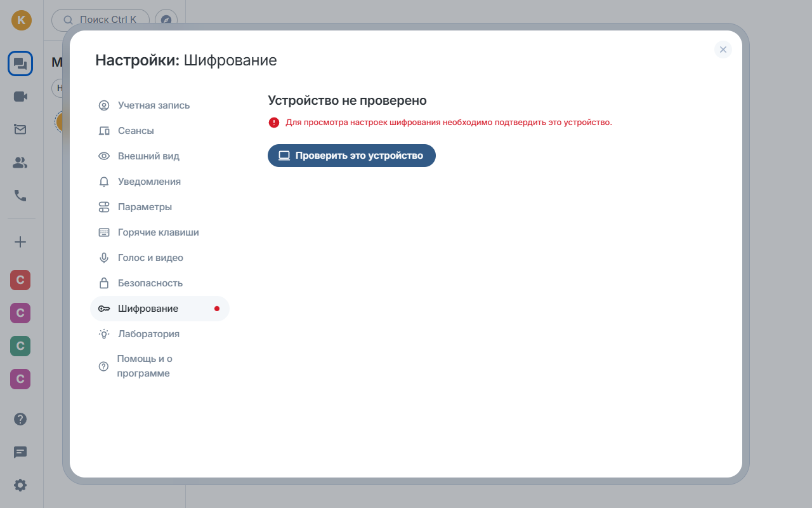The image size is (812, 508).
Task: Click the question mark help icon in sidebar
Action: tap(20, 419)
